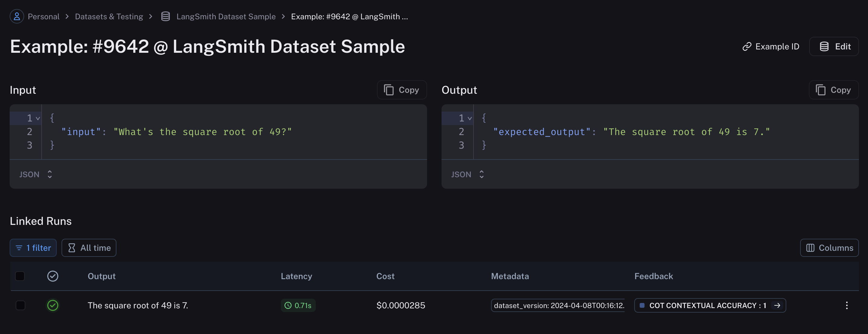Open the Columns chooser
The width and height of the screenshot is (868, 334).
point(829,248)
